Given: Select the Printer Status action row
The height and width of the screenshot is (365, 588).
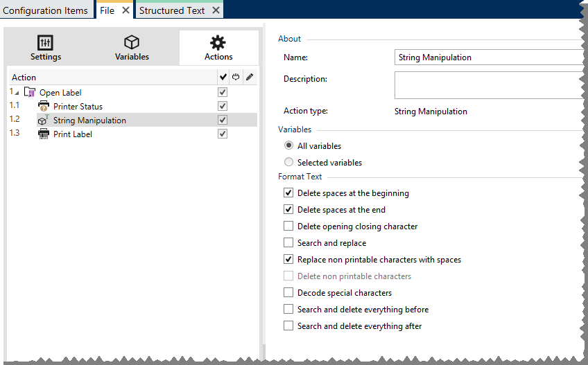Looking at the screenshot, I should (78, 107).
